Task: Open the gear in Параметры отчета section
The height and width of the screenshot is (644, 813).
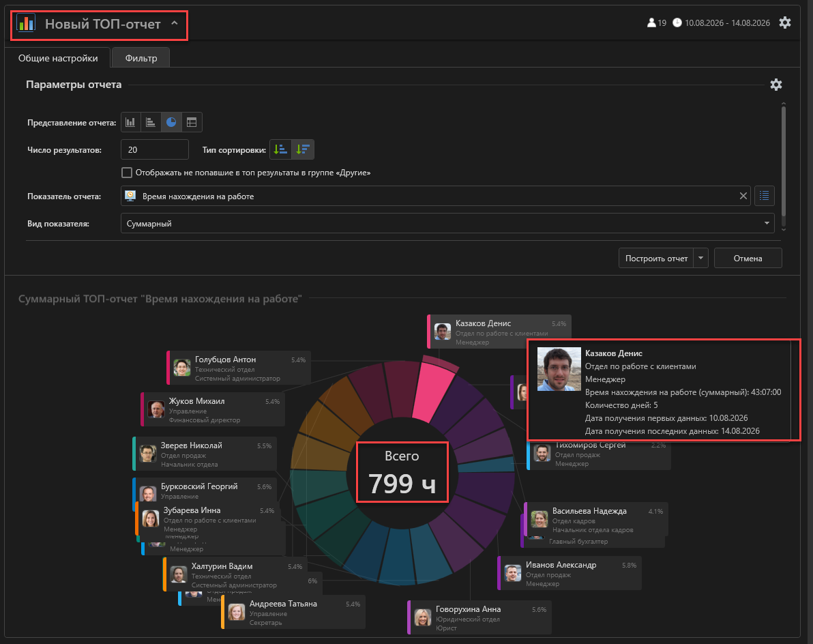Action: pyautogui.click(x=775, y=85)
